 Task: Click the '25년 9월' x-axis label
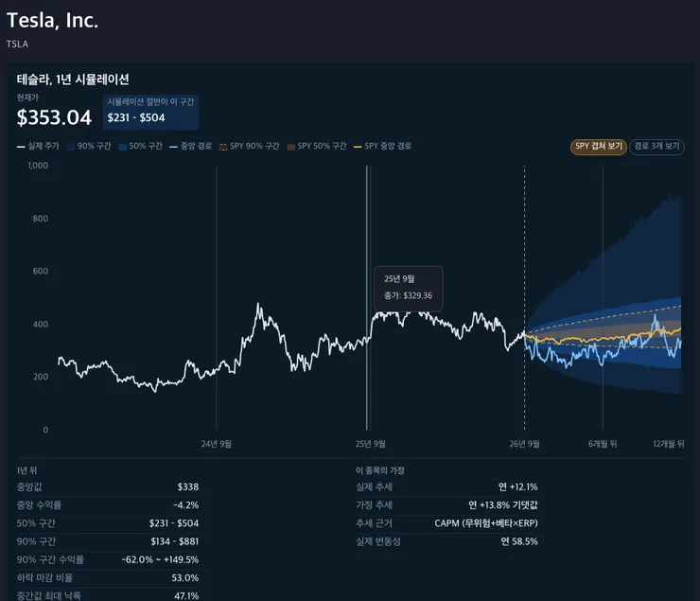coord(370,444)
